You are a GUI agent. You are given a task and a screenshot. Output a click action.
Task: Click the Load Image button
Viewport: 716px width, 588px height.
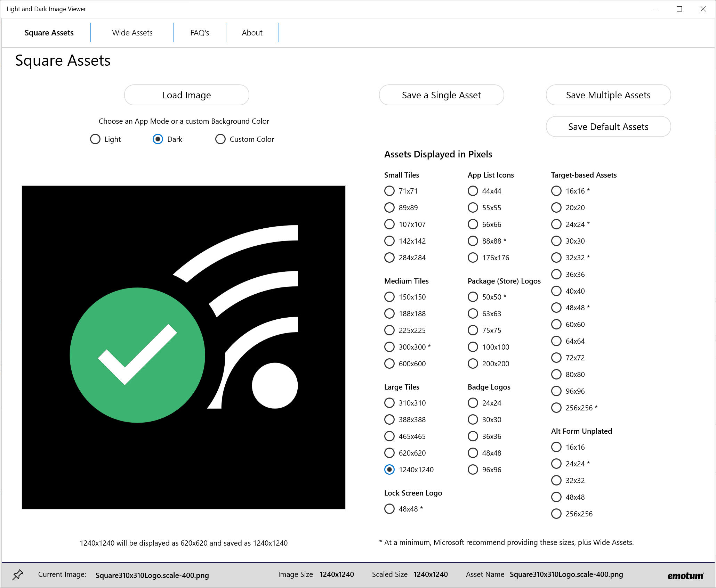tap(187, 95)
